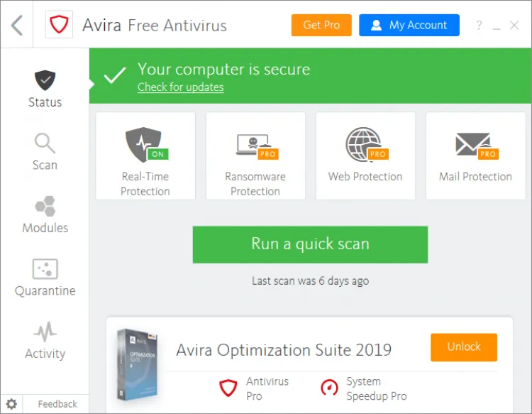The width and height of the screenshot is (532, 414).
Task: Start Run a quick scan
Action: tap(310, 244)
